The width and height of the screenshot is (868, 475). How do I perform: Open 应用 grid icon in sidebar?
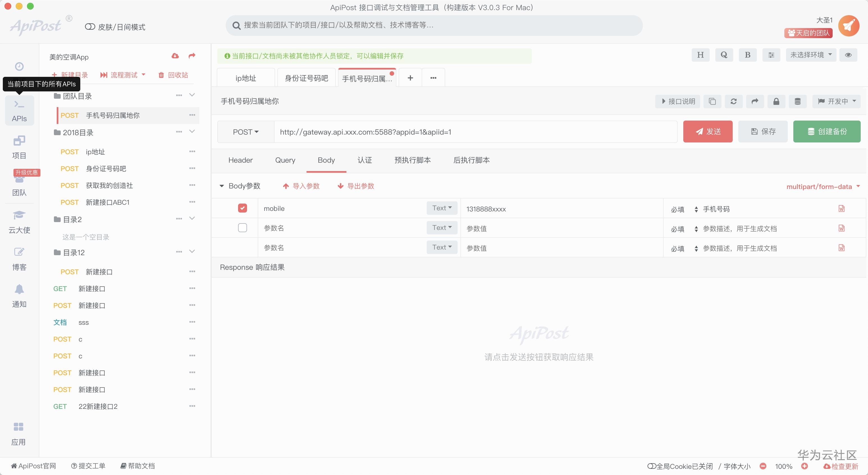[19, 427]
